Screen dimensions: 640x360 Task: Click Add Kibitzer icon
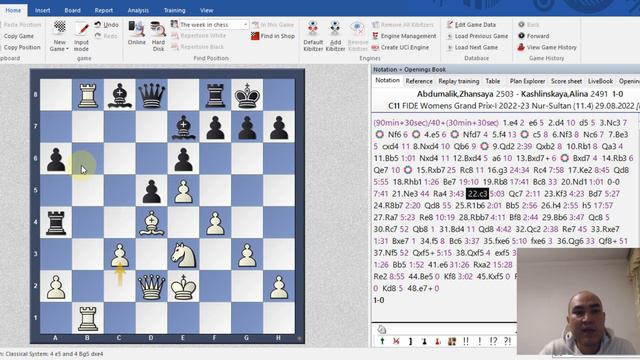point(335,29)
